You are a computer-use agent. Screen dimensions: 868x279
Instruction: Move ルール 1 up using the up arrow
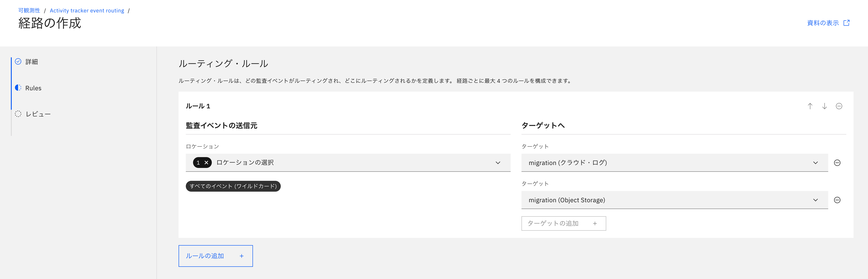tap(810, 106)
